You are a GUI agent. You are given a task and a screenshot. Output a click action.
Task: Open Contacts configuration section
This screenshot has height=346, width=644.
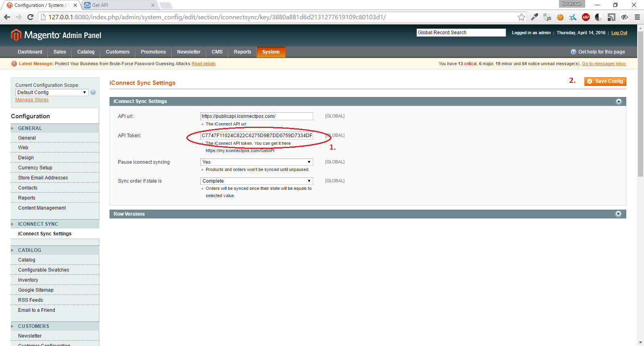pyautogui.click(x=28, y=188)
